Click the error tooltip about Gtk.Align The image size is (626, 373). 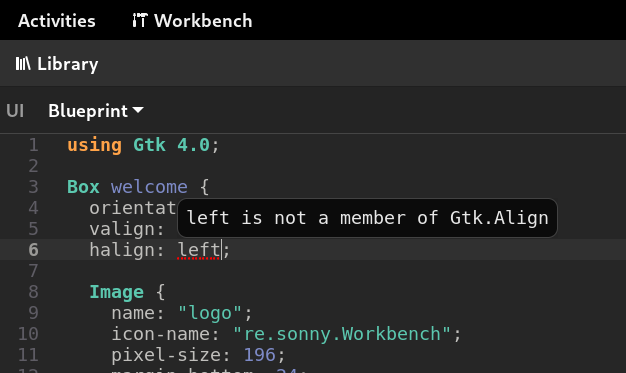point(367,218)
